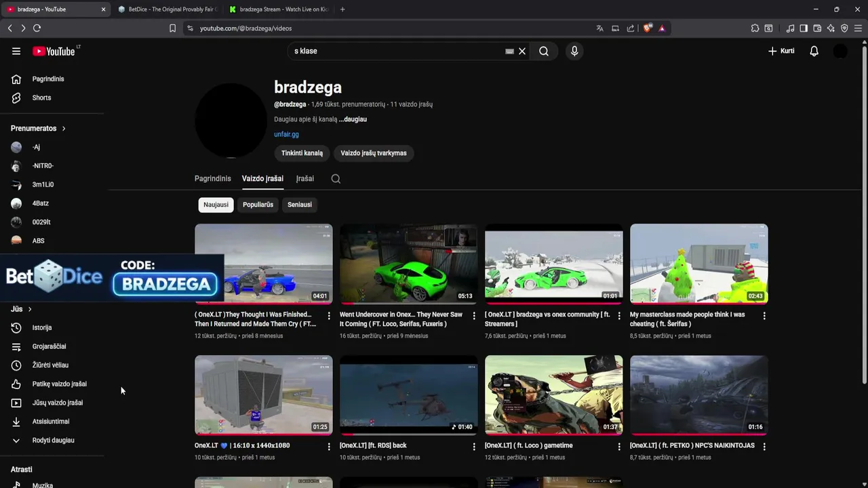Switch to the BetDice browser tab
Screen dimensions: 868x488
(x=167, y=9)
